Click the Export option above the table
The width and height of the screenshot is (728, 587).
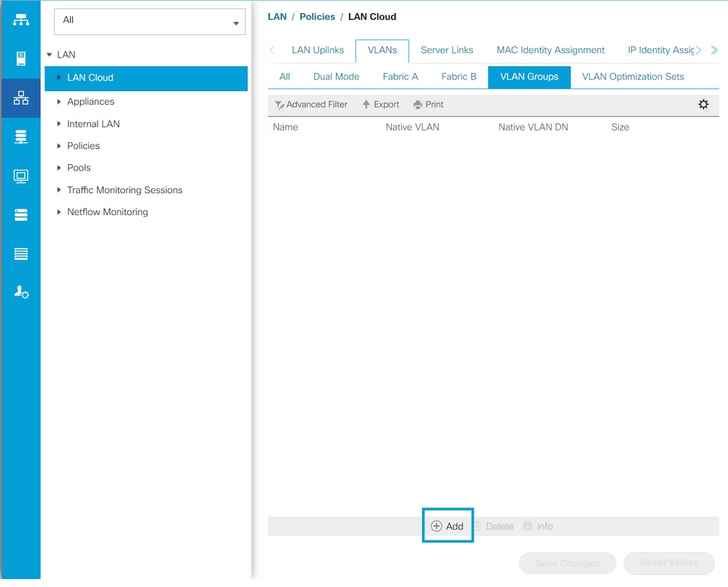click(x=380, y=104)
